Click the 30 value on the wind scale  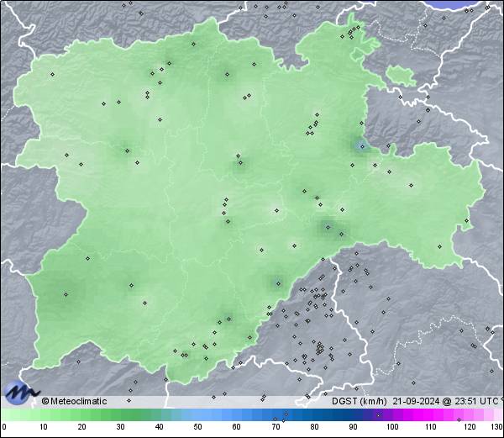120,427
